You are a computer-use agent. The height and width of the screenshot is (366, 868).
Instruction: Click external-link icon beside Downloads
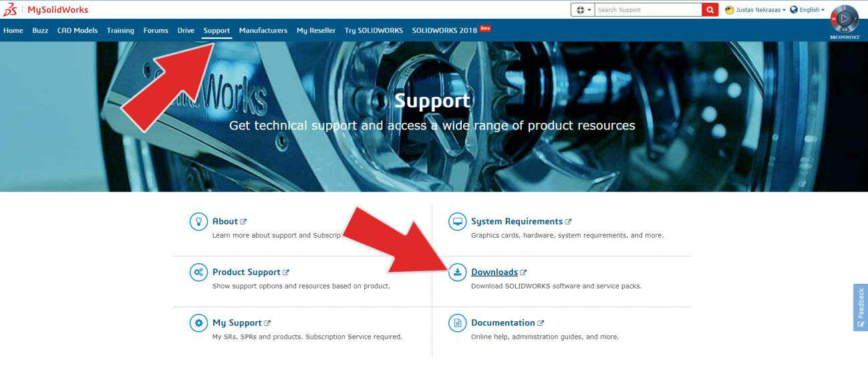click(x=524, y=272)
